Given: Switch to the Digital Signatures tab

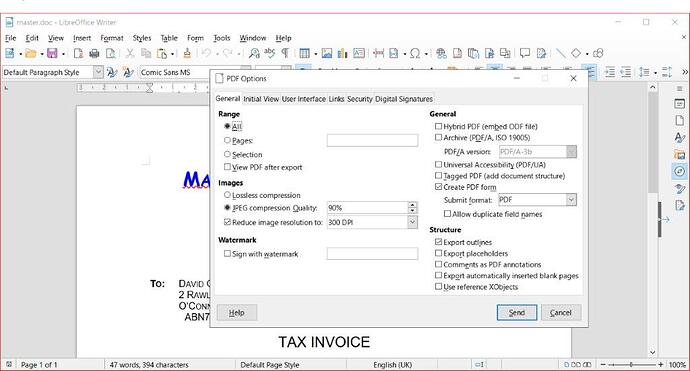Looking at the screenshot, I should [404, 99].
